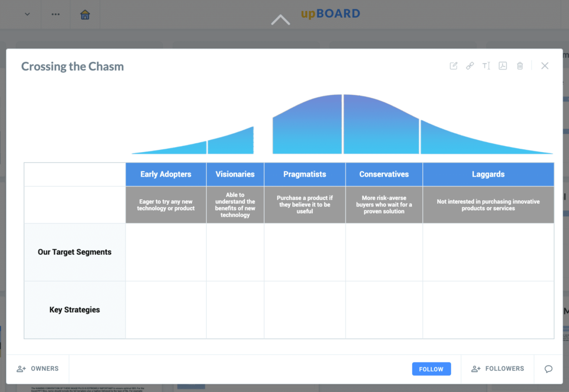Image resolution: width=569 pixels, height=392 pixels.
Task: Export card as PDF icon
Action: (x=502, y=66)
